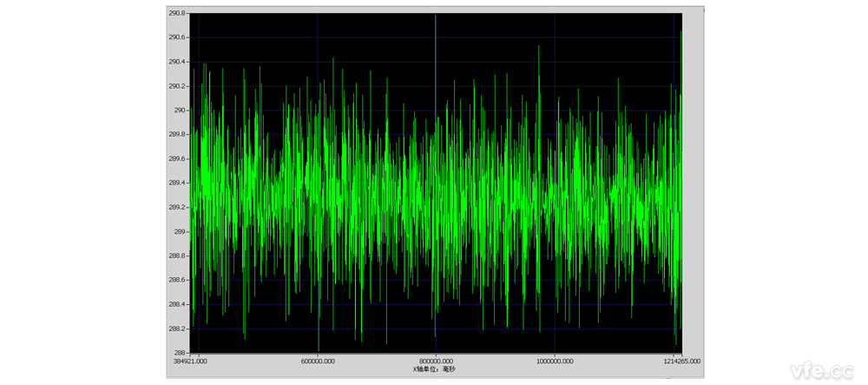
Task: Click the 289.2 Y-axis tick label
Action: point(177,208)
